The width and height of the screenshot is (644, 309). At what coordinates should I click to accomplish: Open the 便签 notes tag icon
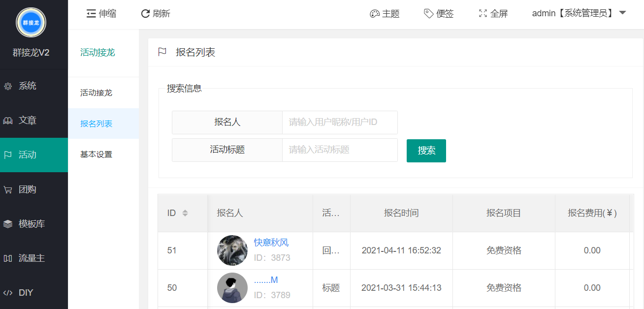coord(429,14)
